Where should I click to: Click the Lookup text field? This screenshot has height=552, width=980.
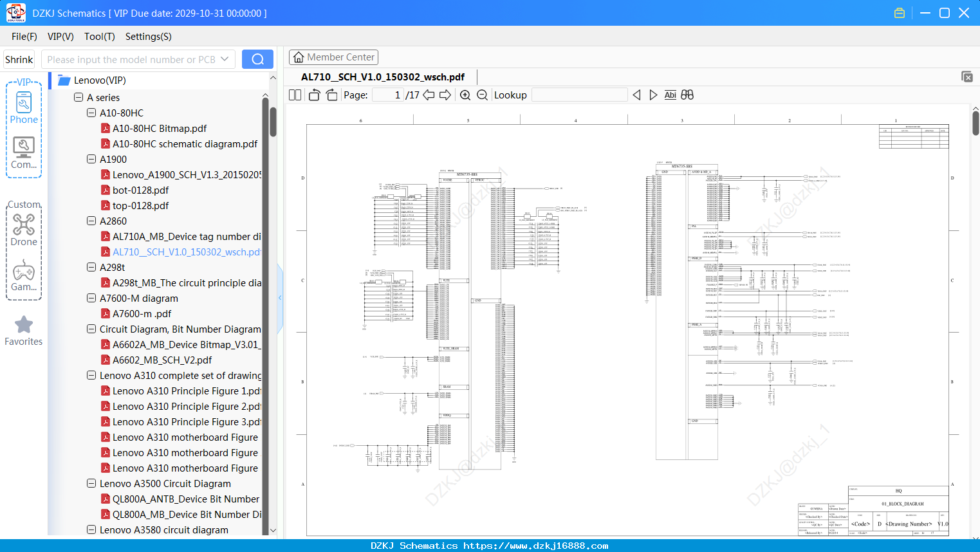tap(579, 95)
